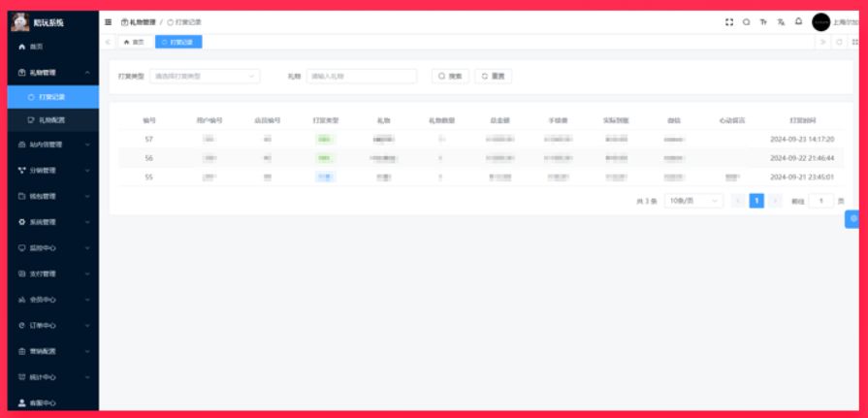Click the blue type tag in row 55

coord(326,177)
